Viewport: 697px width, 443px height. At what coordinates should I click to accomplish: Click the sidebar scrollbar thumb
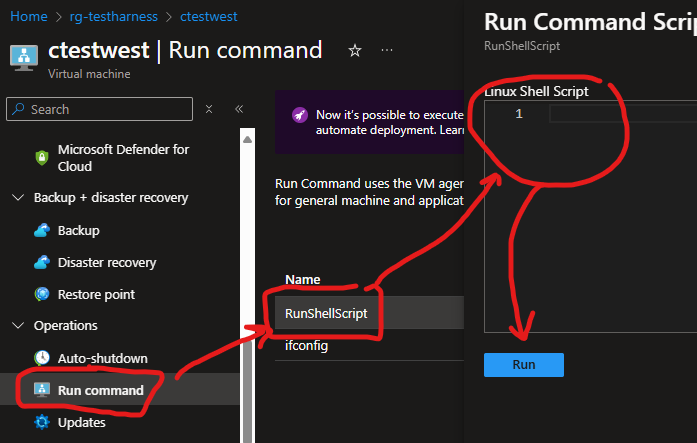click(248, 391)
